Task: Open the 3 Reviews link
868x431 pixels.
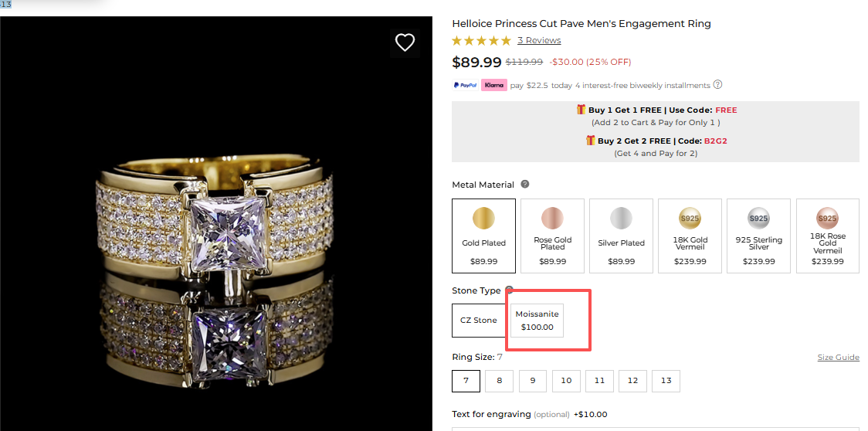Action: [539, 40]
